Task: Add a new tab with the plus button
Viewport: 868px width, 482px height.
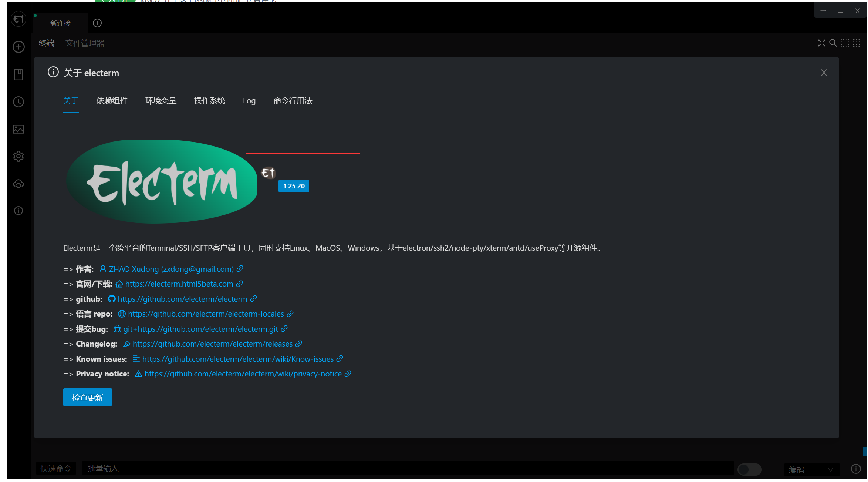Action: click(x=97, y=23)
